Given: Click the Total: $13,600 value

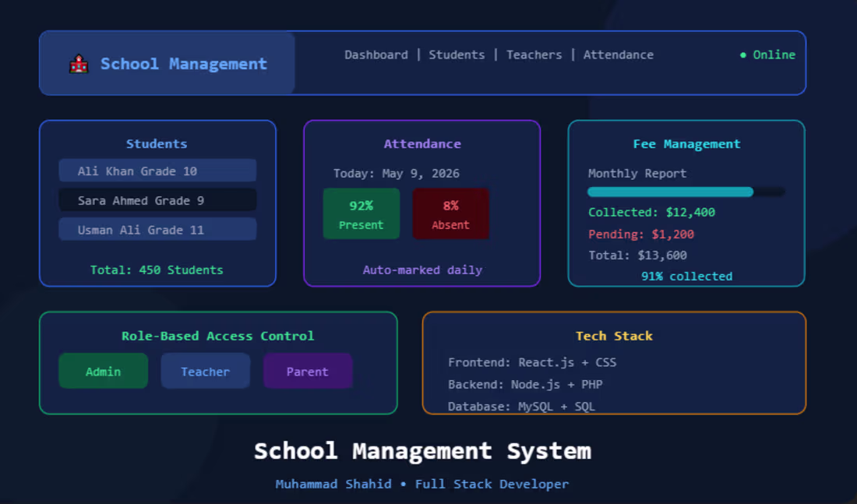Looking at the screenshot, I should pyautogui.click(x=637, y=256).
